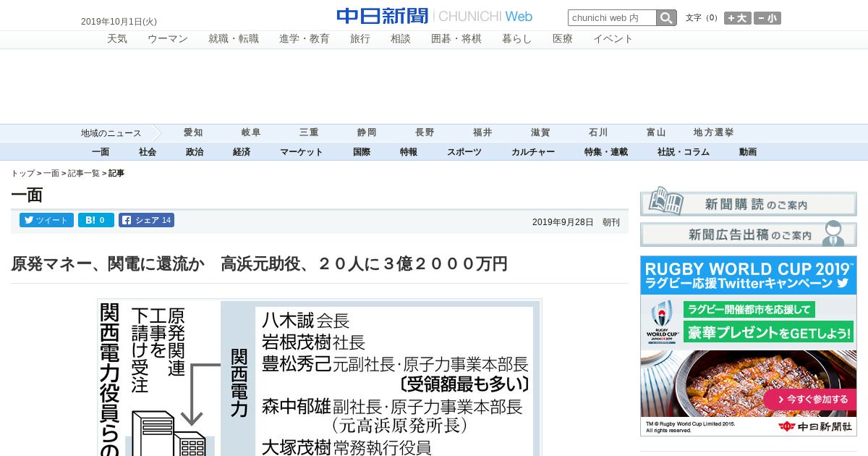
Task: Go to 記事一覧 via breadcrumb
Action: [x=84, y=174]
